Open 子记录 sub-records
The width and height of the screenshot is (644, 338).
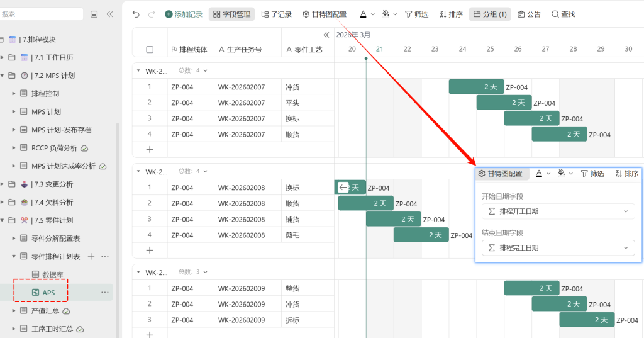[277, 14]
